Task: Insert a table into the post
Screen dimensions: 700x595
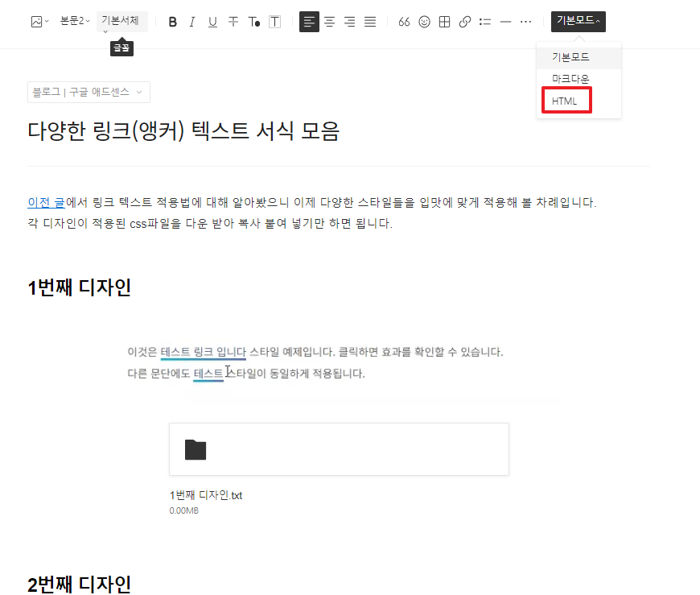Action: coord(444,22)
